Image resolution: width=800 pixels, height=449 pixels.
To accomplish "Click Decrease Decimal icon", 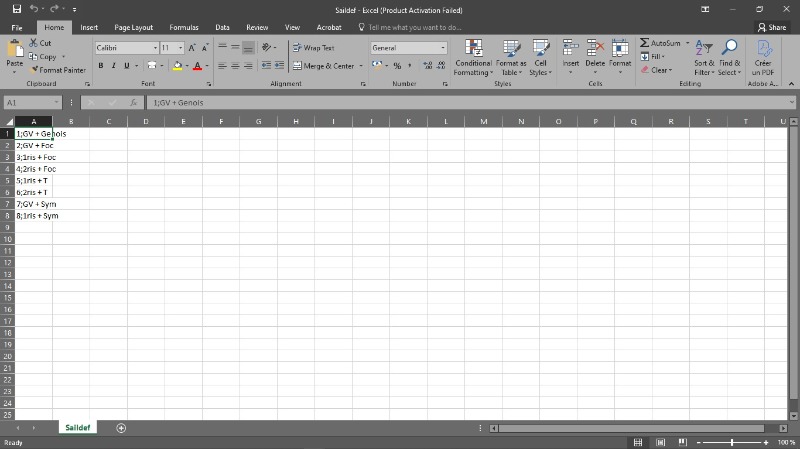I will (441, 65).
